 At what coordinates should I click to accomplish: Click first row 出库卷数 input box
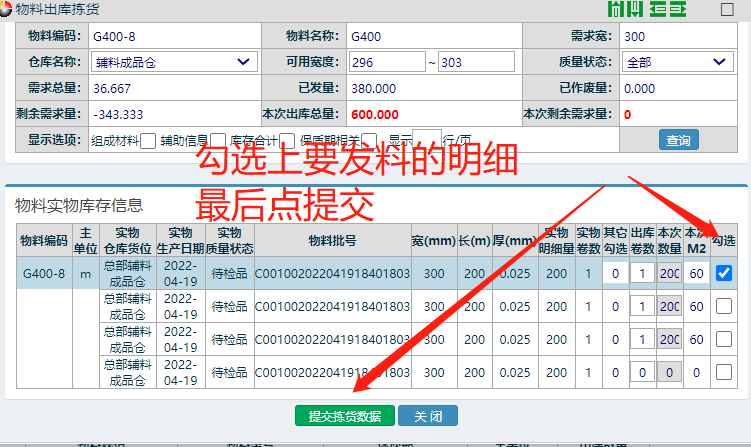(x=641, y=273)
